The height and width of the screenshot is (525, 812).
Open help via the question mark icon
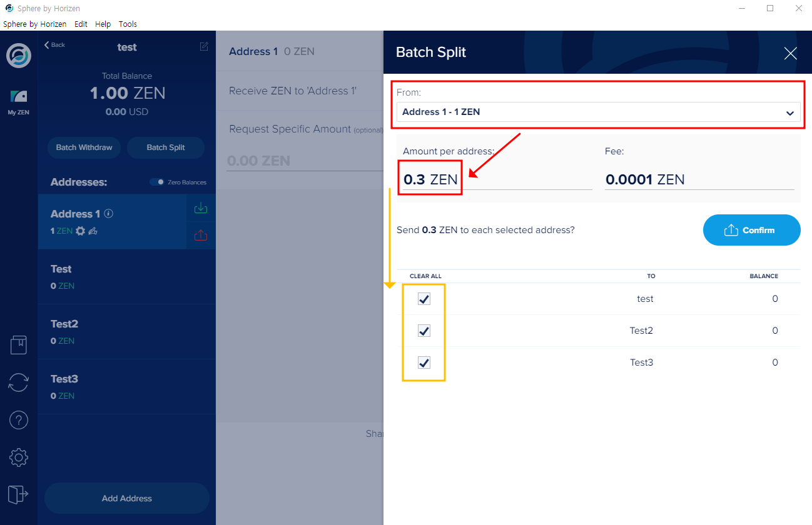(x=18, y=419)
